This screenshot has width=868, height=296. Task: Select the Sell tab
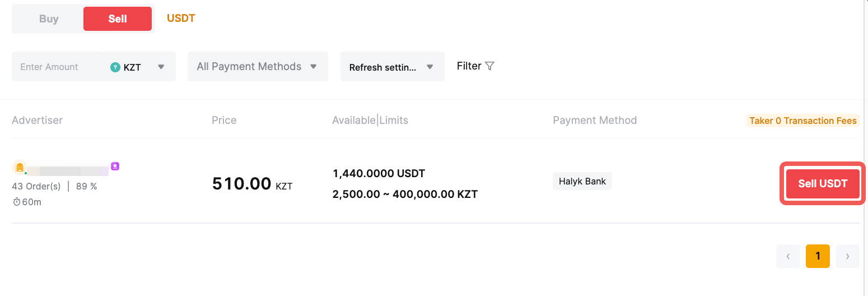click(x=118, y=18)
